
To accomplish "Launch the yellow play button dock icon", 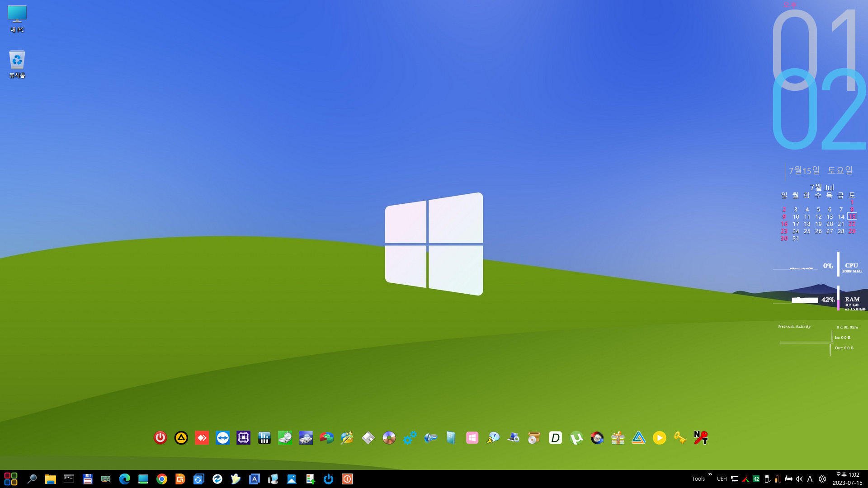I will click(x=660, y=437).
